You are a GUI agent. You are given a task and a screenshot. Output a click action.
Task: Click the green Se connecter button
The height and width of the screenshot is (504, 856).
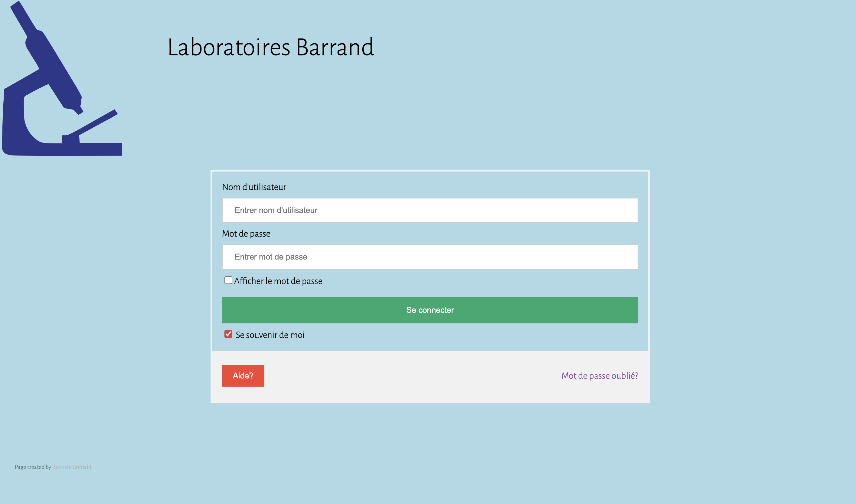click(x=430, y=310)
